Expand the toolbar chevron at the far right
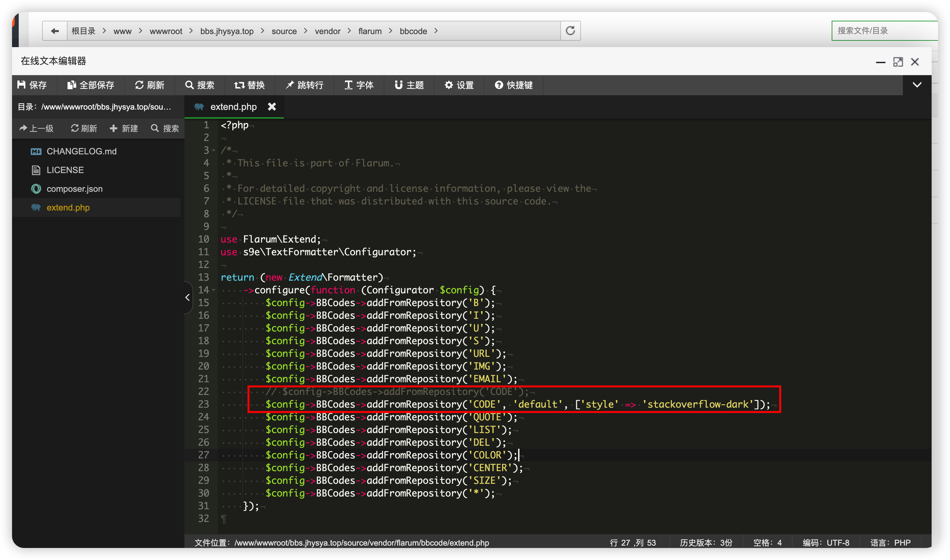 pos(917,85)
